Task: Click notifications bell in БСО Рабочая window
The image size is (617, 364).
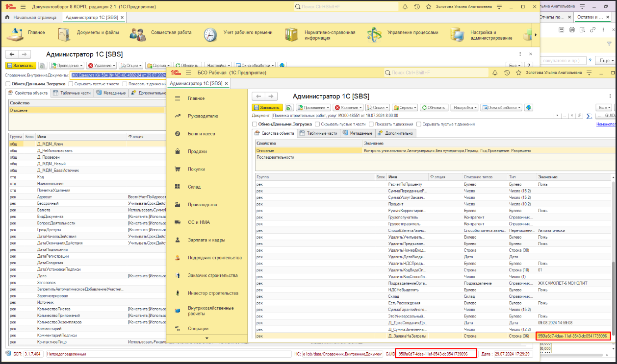Action: pyautogui.click(x=494, y=73)
